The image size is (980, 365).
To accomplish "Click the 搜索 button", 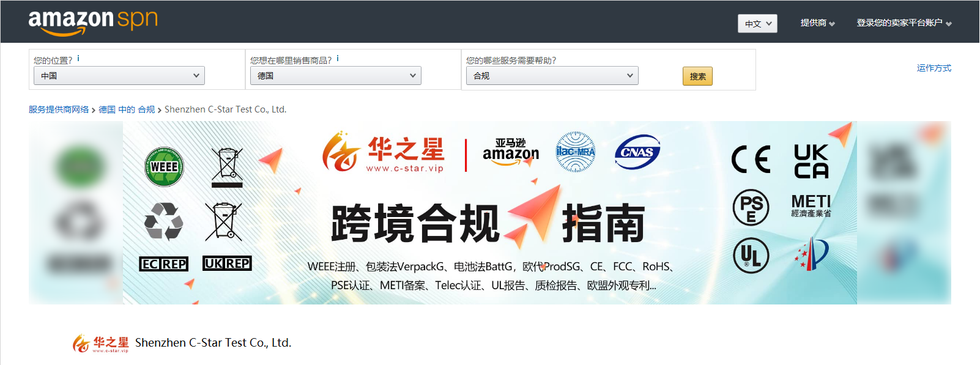I will (697, 76).
